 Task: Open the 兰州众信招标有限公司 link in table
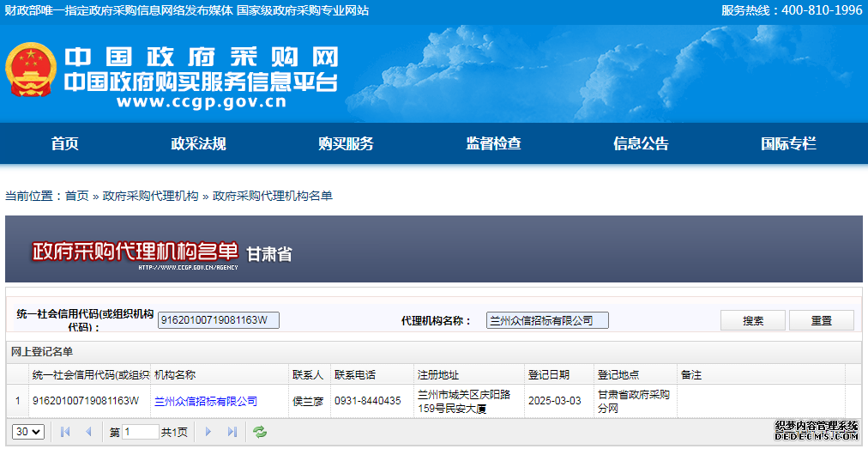(x=206, y=401)
